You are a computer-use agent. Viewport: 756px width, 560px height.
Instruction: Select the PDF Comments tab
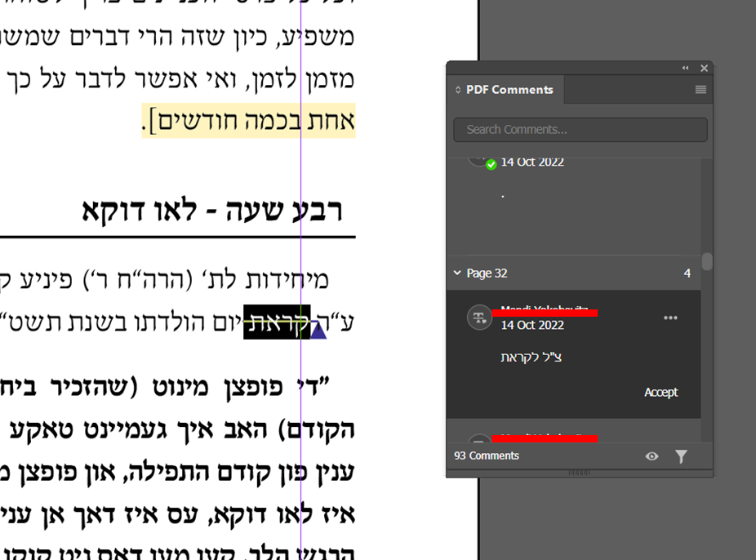(505, 90)
